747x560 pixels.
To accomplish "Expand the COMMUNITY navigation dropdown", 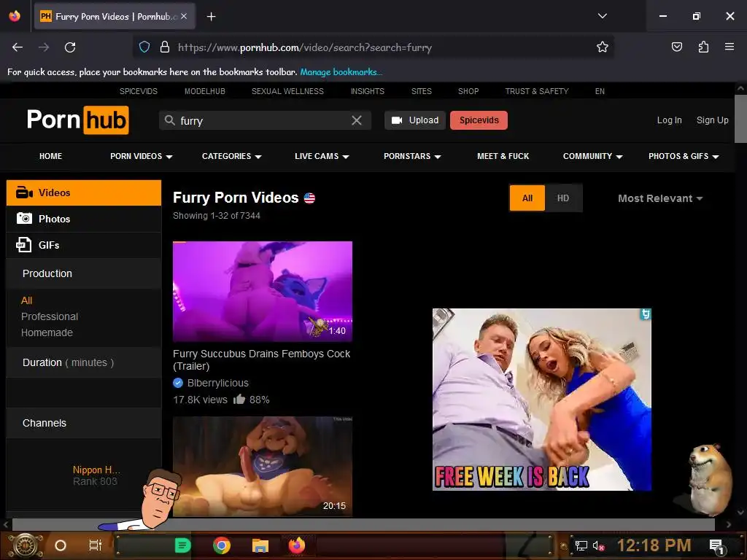I will 592,156.
